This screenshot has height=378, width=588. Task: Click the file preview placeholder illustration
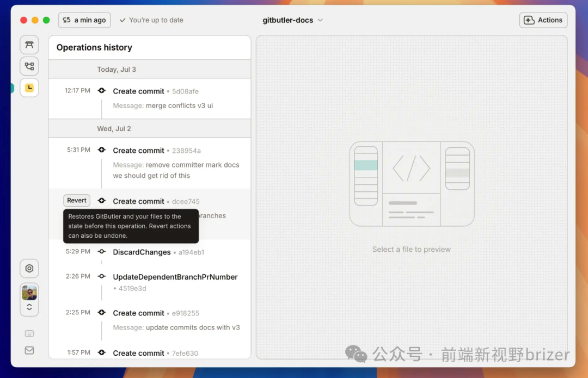pos(412,184)
